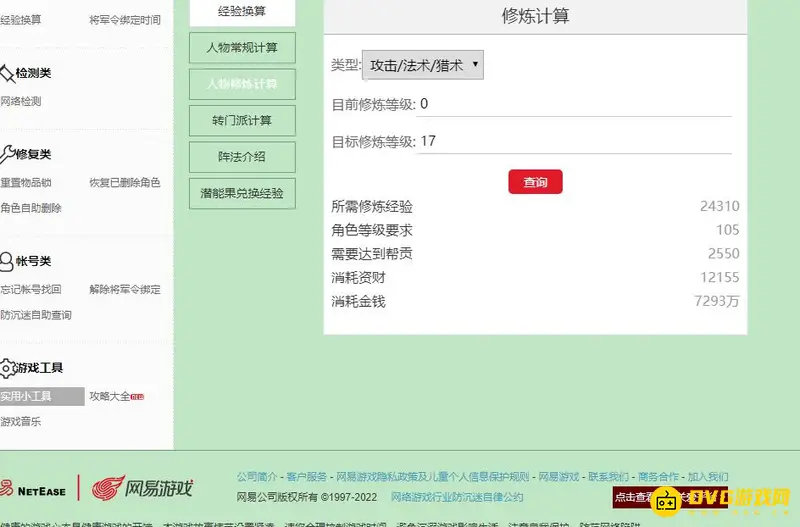The width and height of the screenshot is (800, 527).
Task: Open 重置物品锁 link
Action: [26, 183]
